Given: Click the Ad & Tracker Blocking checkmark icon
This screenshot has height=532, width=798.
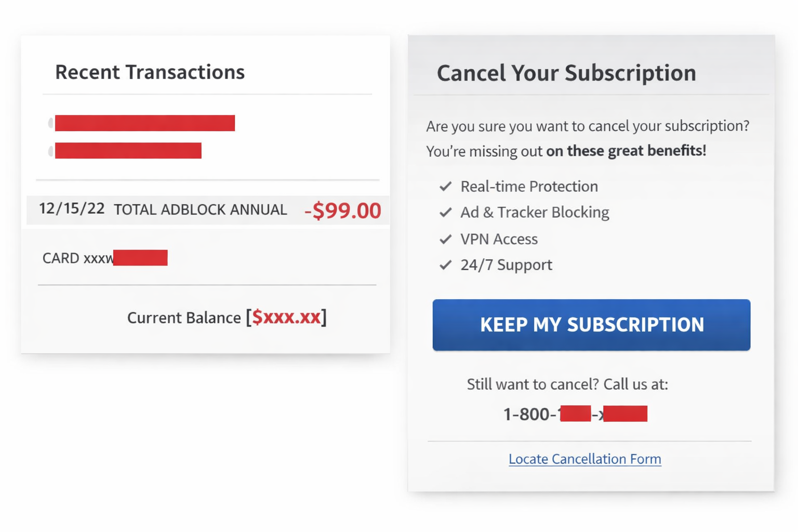Looking at the screenshot, I should (x=445, y=212).
